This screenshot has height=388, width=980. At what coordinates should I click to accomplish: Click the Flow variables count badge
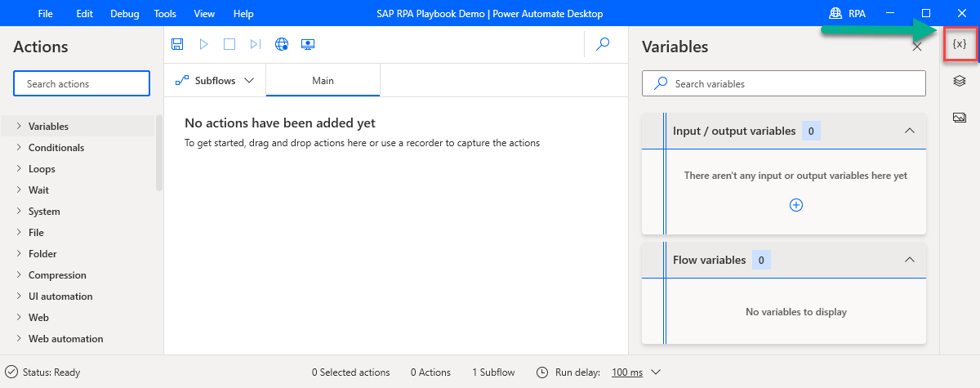pyautogui.click(x=761, y=260)
